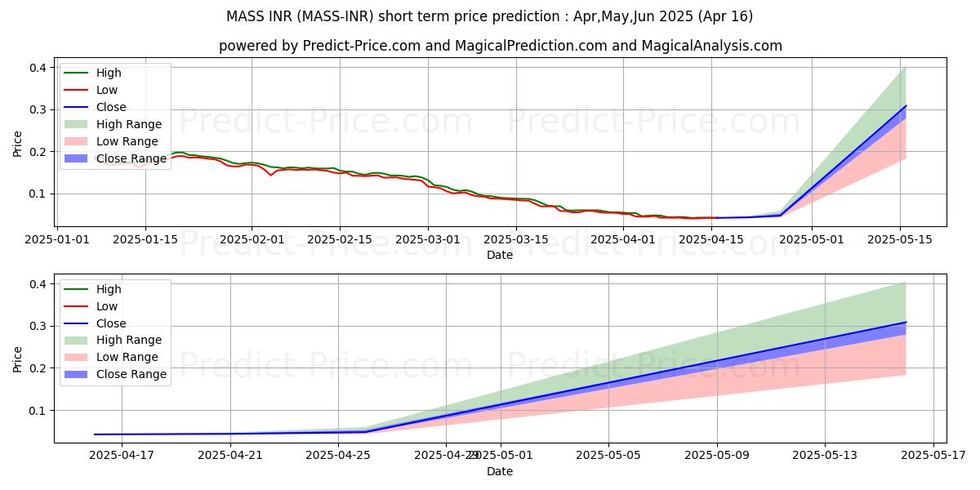The width and height of the screenshot is (980, 490).
Task: Click the "2025-04-15" date tick label
Action: pos(711,239)
